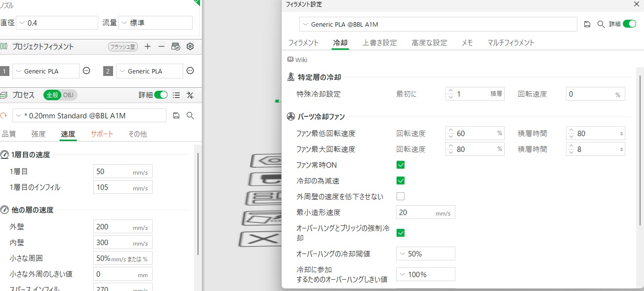Click the AMS sync icon beside minus
Image resolution: width=644 pixels, height=291 pixels.
click(x=175, y=47)
